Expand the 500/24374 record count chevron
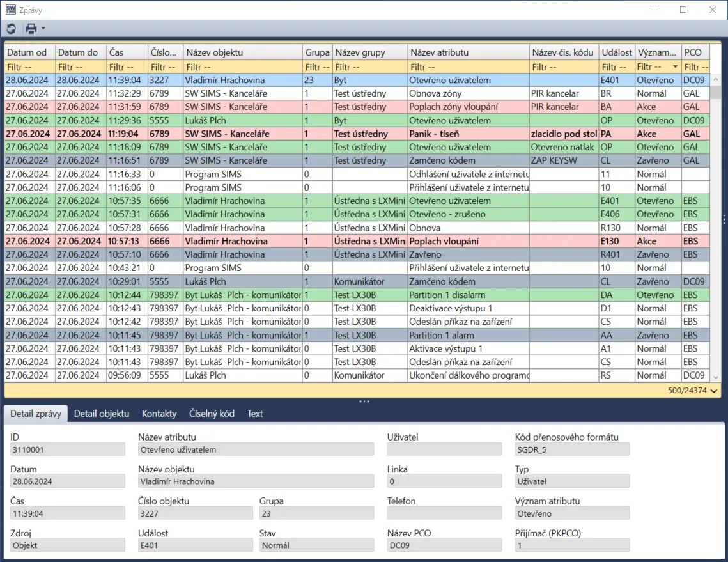 click(x=713, y=391)
